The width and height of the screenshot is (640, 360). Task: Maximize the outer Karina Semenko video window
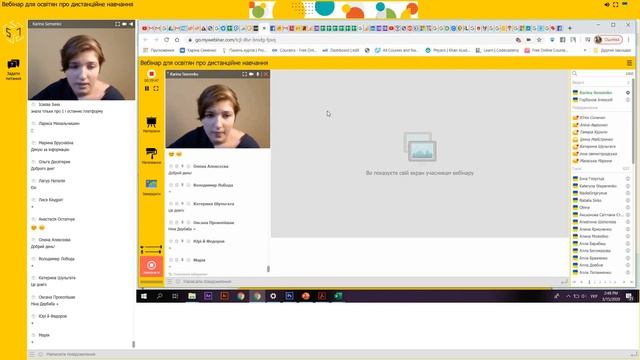point(118,24)
